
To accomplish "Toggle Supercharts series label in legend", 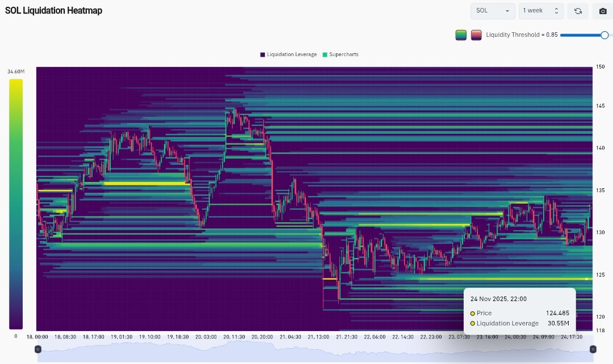I will coord(343,54).
